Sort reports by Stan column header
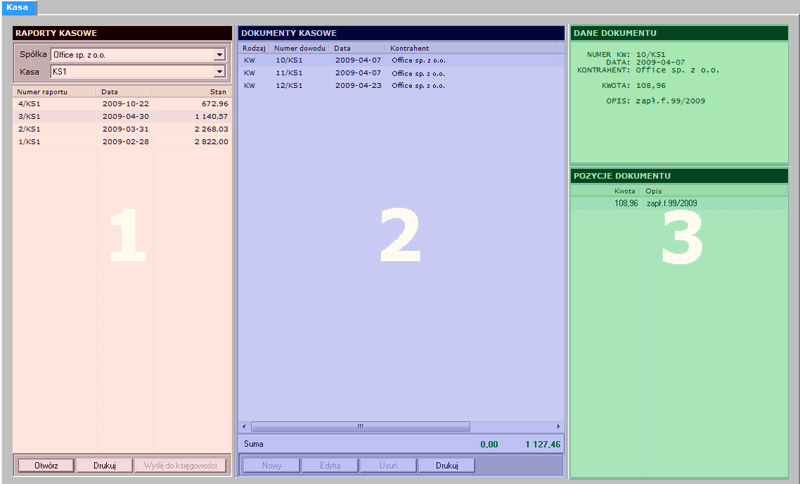This screenshot has height=484, width=800. click(x=191, y=92)
